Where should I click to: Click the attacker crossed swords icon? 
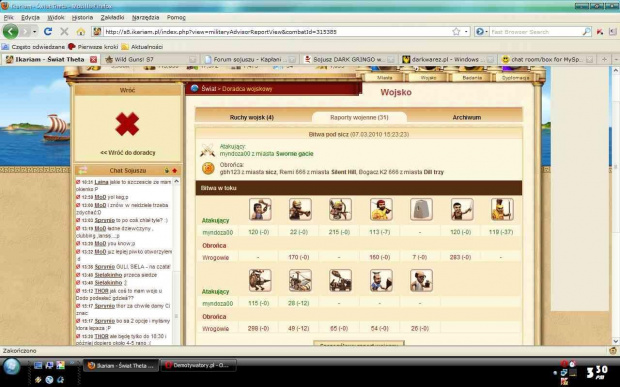pyautogui.click(x=207, y=150)
